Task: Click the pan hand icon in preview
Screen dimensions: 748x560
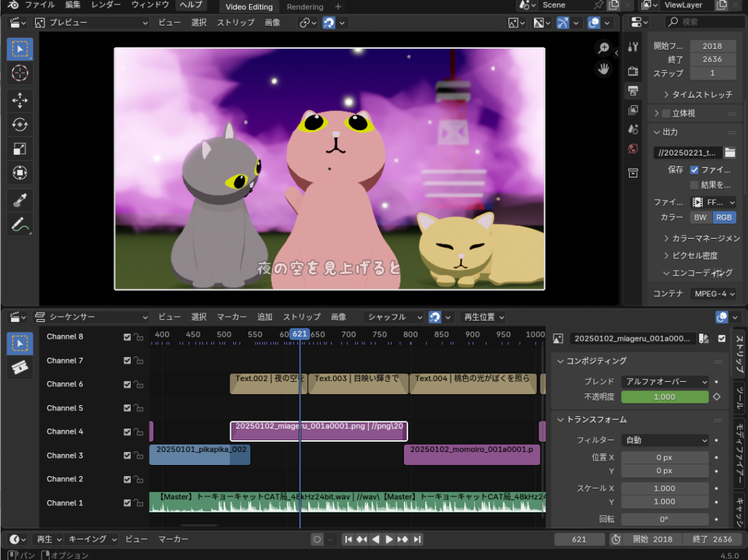Action: [x=604, y=69]
